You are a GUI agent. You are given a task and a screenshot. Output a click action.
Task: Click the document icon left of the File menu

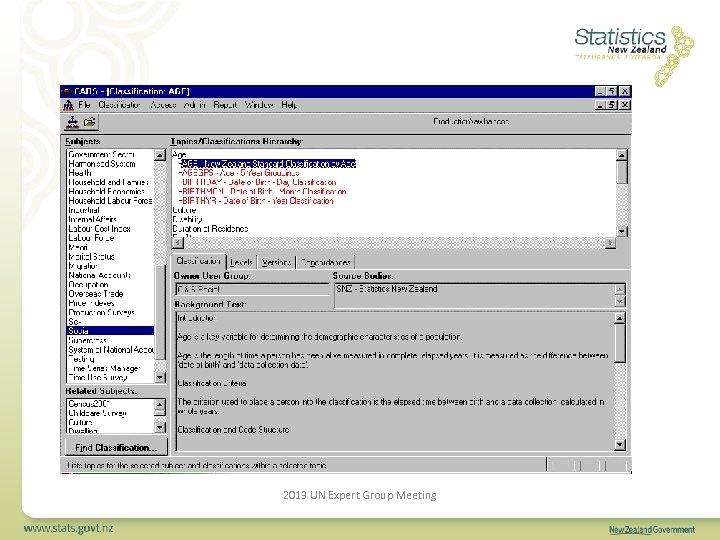[x=68, y=105]
